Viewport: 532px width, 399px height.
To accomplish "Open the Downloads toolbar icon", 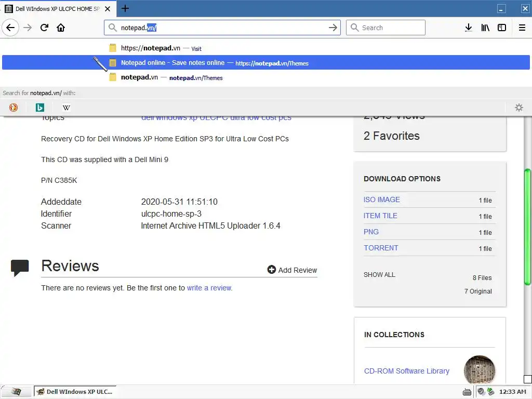I will (x=469, y=28).
